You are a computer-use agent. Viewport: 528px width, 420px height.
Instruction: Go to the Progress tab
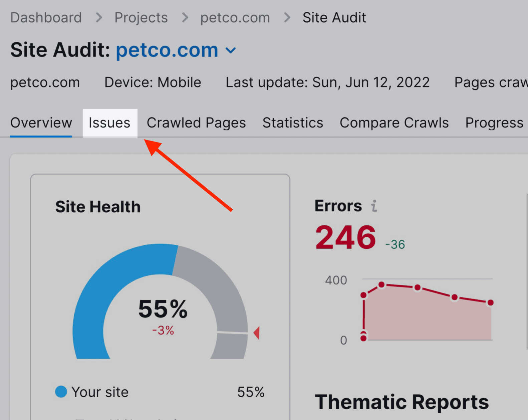point(494,123)
